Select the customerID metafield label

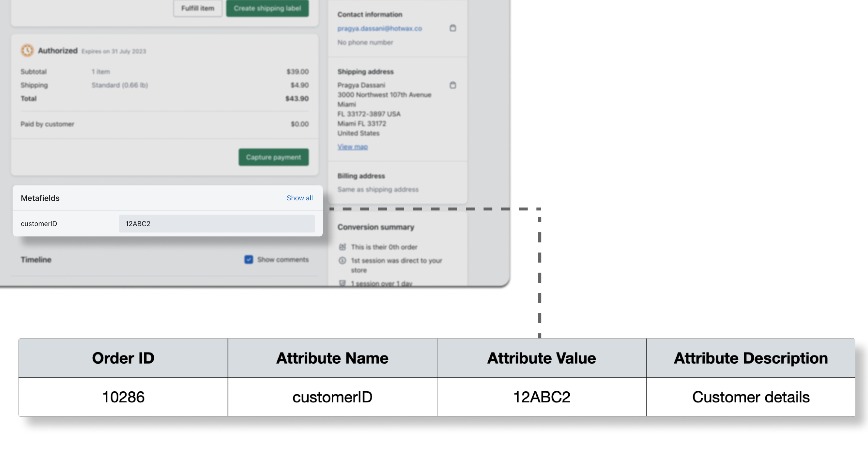tap(39, 223)
